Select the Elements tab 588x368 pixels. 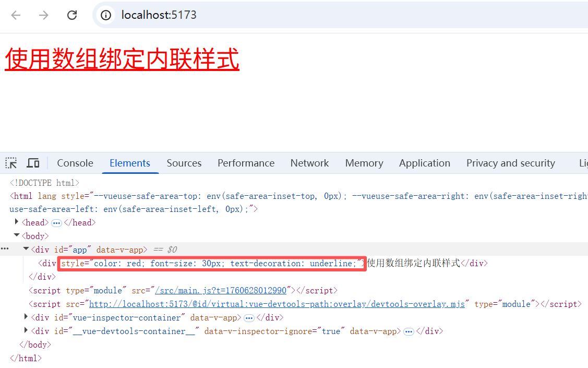(x=130, y=163)
